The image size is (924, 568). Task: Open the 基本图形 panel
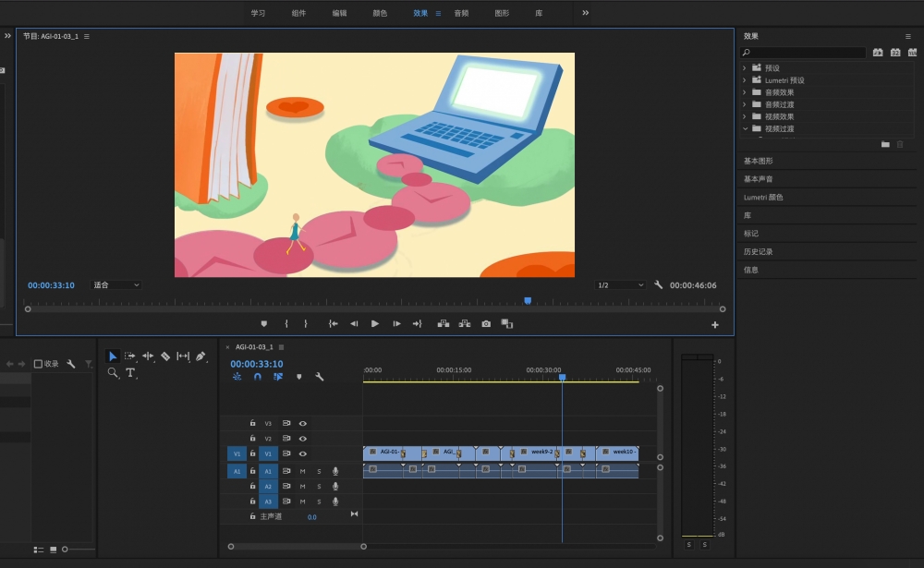[x=759, y=161]
